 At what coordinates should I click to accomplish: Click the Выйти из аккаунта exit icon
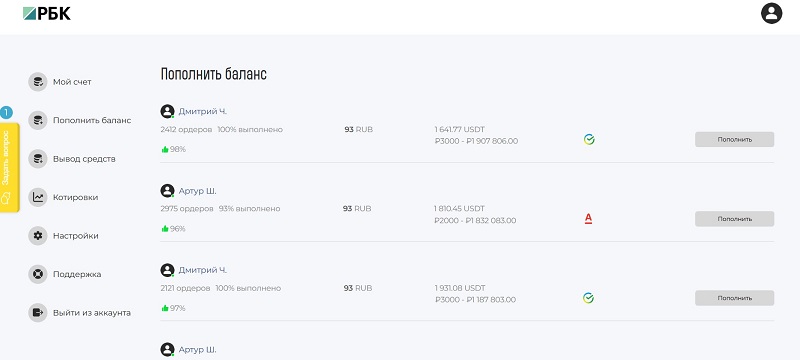click(x=38, y=313)
